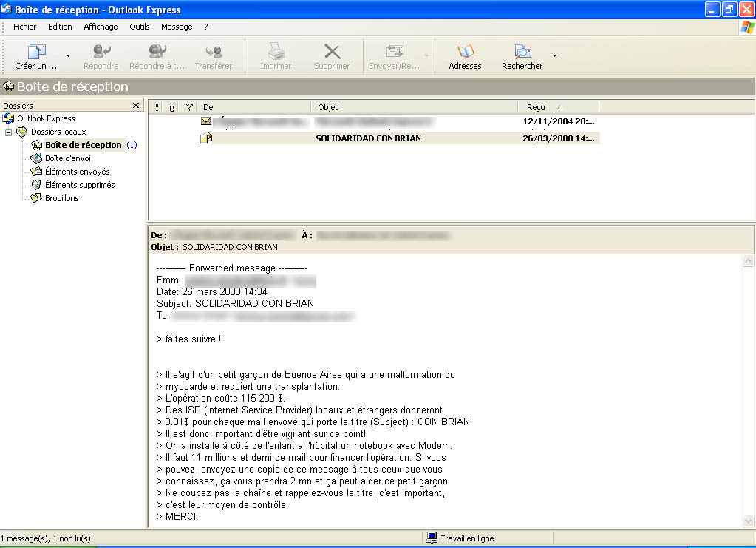Select the Boîte de réception folder
Viewport: 756px width, 548px height.
pyautogui.click(x=84, y=145)
